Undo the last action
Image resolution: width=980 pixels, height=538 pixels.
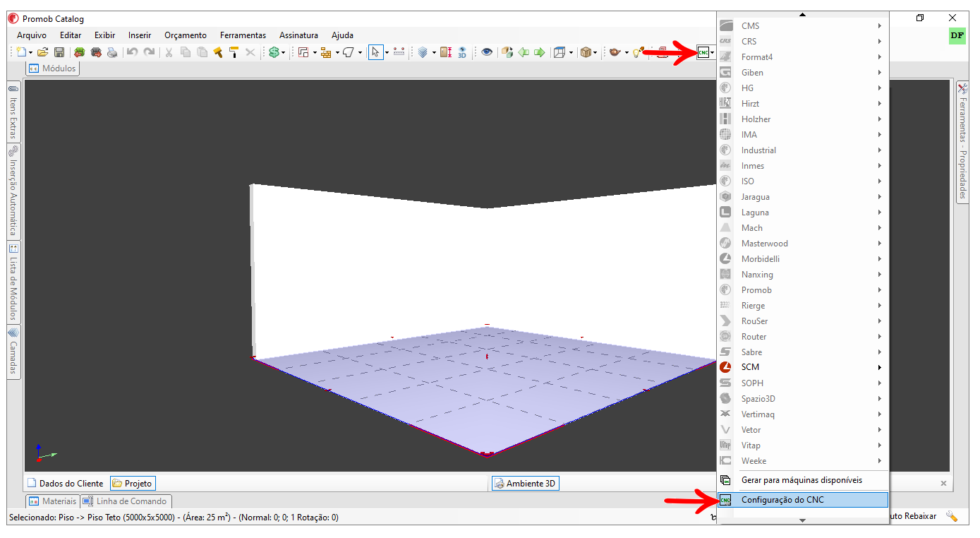click(x=132, y=52)
